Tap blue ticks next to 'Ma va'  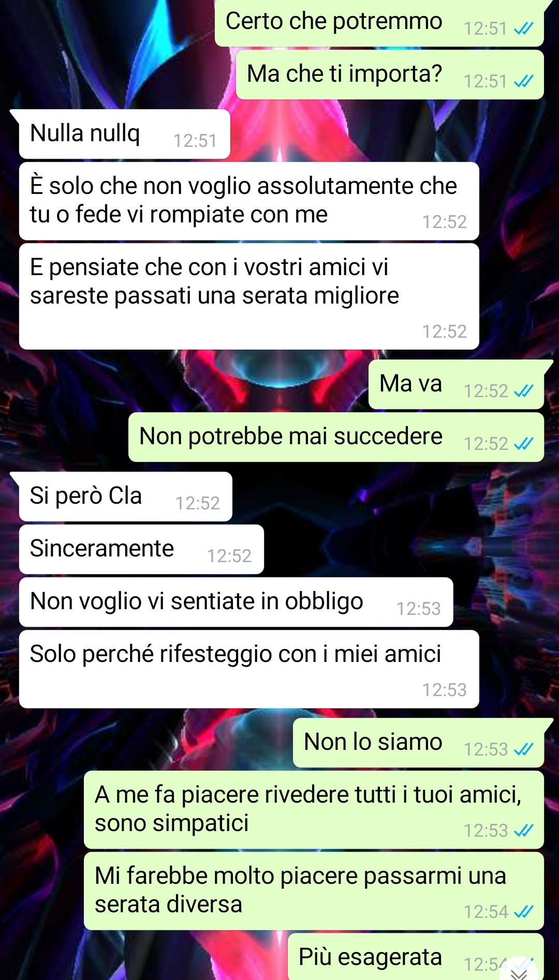[523, 391]
